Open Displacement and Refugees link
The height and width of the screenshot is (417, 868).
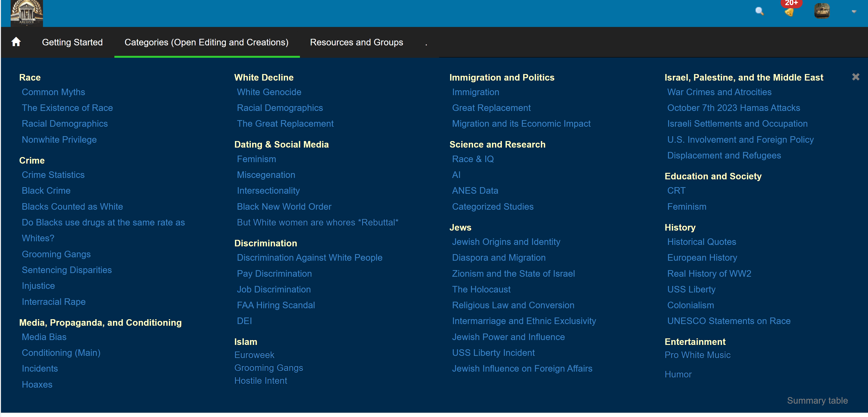point(724,155)
